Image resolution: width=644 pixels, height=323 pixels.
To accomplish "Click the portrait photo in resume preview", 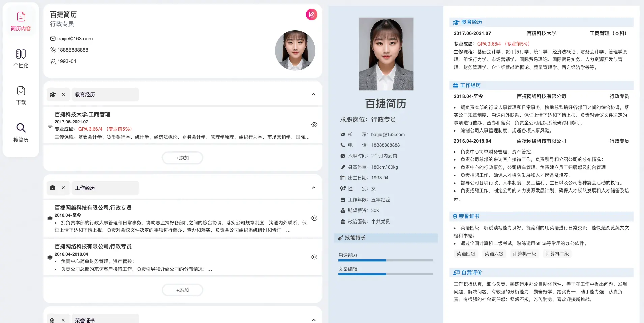I will click(386, 54).
